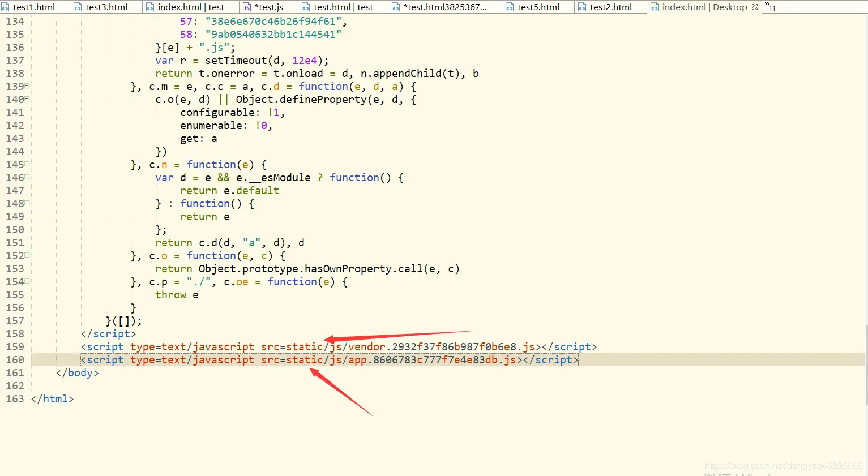Click e.__esModule on line 146
Image resolution: width=868 pixels, height=476 pixels.
click(273, 178)
